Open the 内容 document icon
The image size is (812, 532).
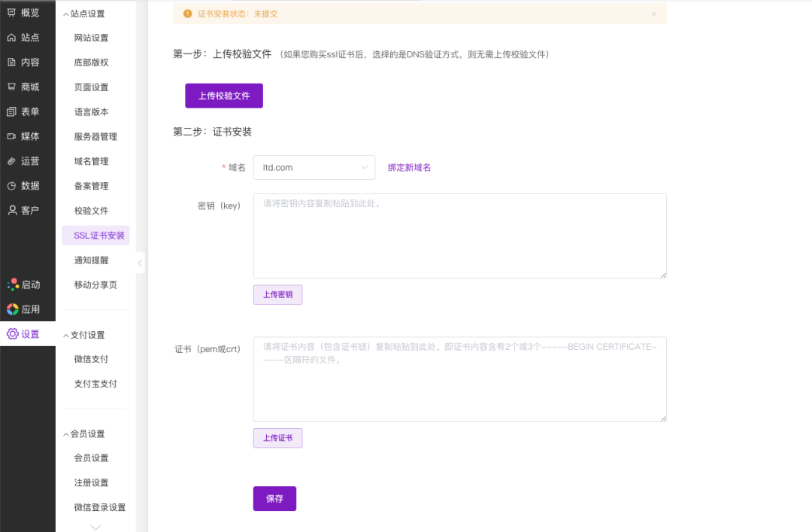(x=11, y=62)
